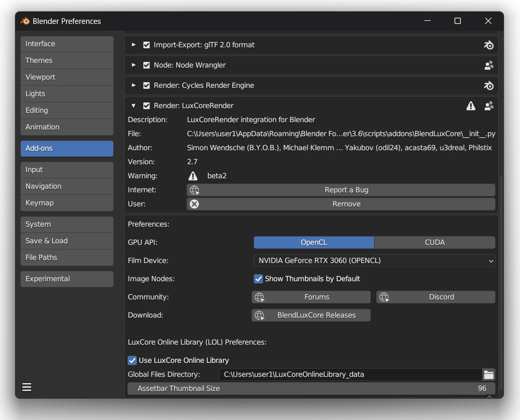Screen dimensions: 520x420
Task: Toggle Use LuxCore Online Library checkbox
Action: 132,360
